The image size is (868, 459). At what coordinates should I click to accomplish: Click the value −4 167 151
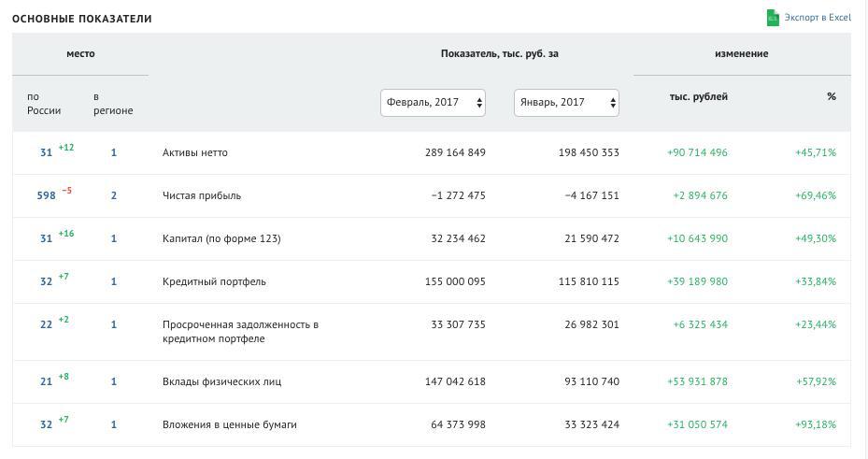point(591,195)
